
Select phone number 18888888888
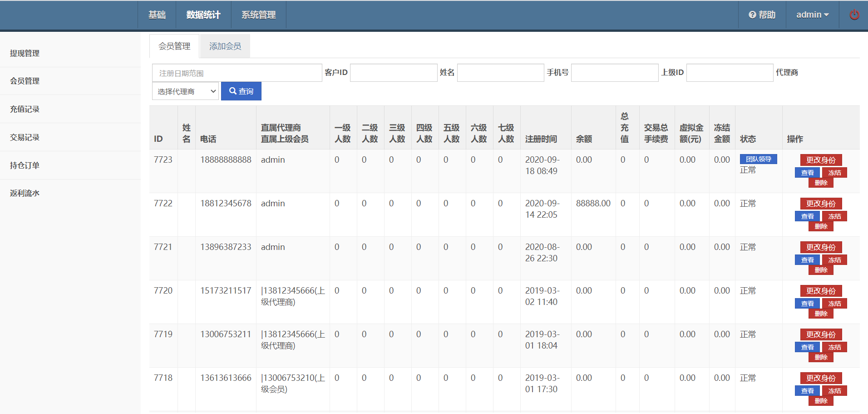[226, 160]
